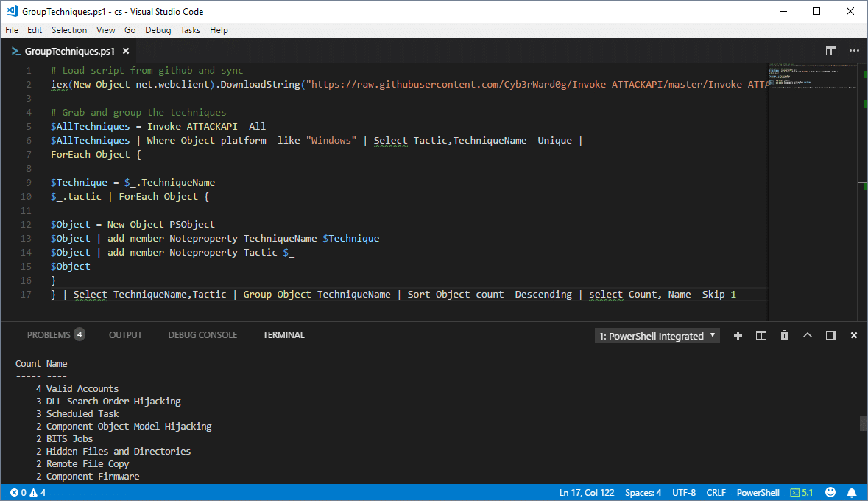The height and width of the screenshot is (501, 868).
Task: Open the Go menu
Action: tap(130, 30)
